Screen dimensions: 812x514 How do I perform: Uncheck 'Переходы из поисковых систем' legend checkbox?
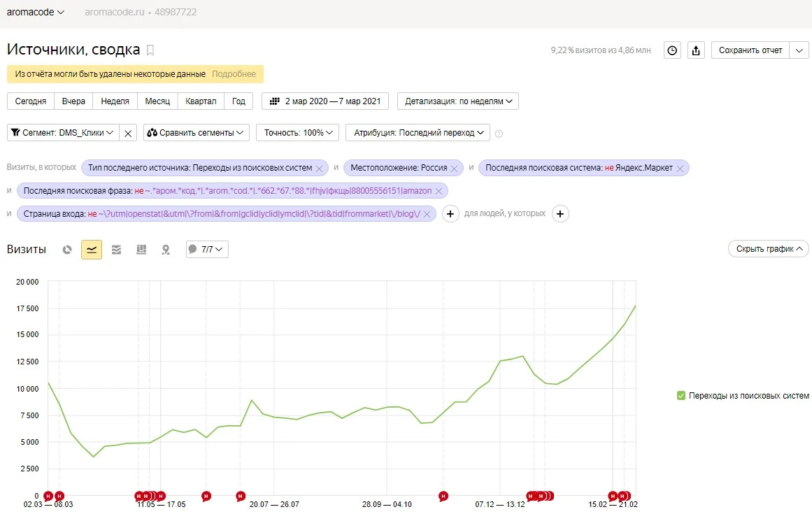(681, 396)
